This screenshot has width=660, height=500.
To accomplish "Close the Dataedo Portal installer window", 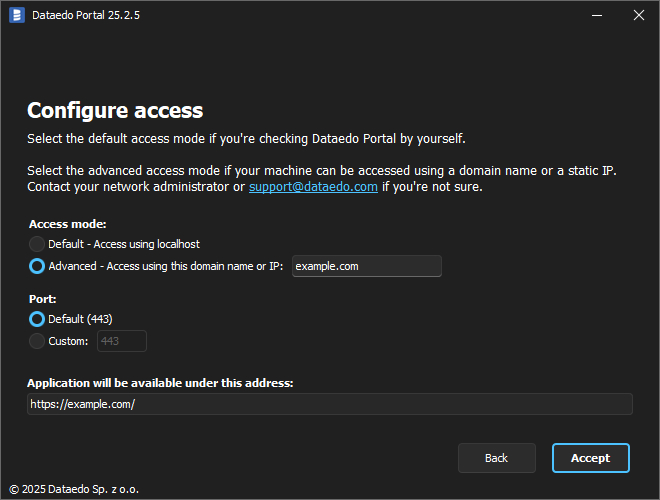I will [638, 15].
